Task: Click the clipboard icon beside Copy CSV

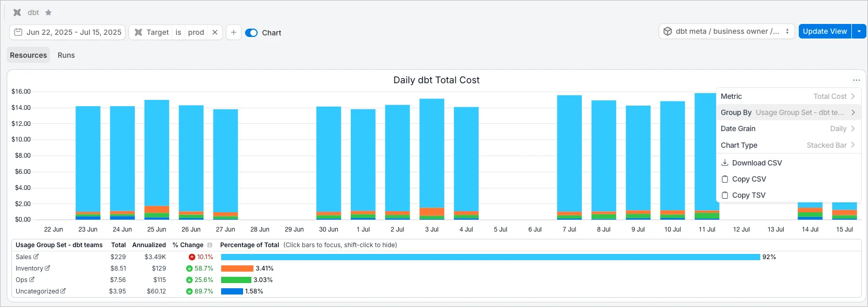Action: click(x=725, y=179)
